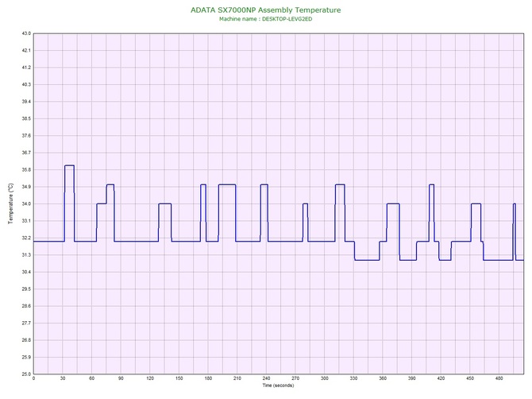Viewport: 532px width, 399px height.
Task: Click the 39.4 temperature axis tick label
Action: click(26, 102)
